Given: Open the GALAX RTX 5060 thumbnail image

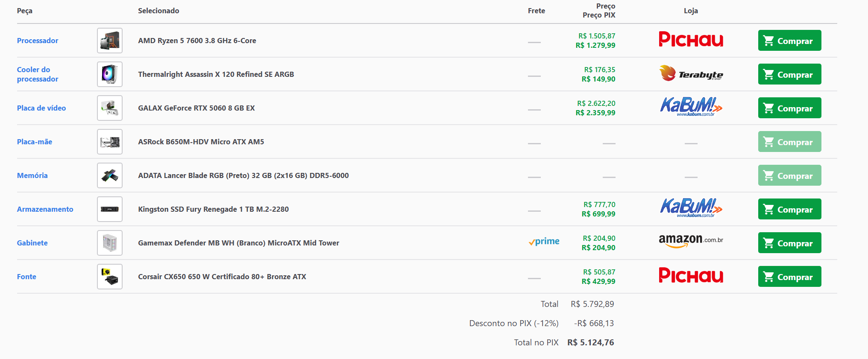Looking at the screenshot, I should click(110, 108).
